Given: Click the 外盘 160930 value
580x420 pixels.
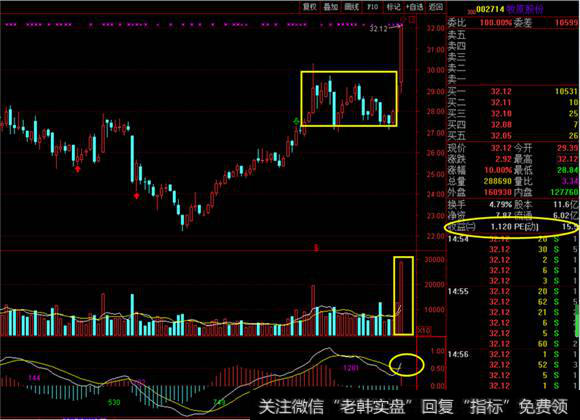Looking at the screenshot, I should 498,192.
